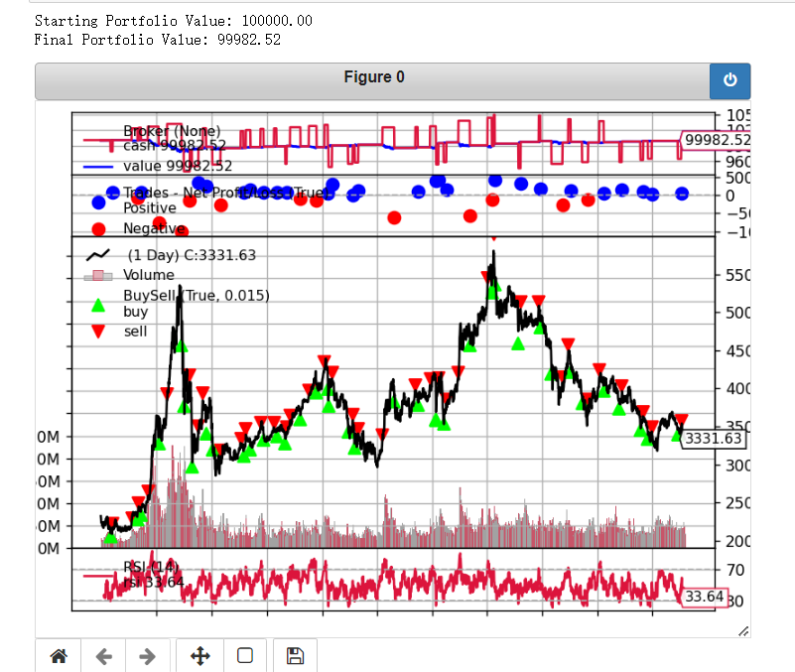795x672 pixels.
Task: Click the (1 Day) C:3331.63 legend entry
Action: [x=171, y=255]
